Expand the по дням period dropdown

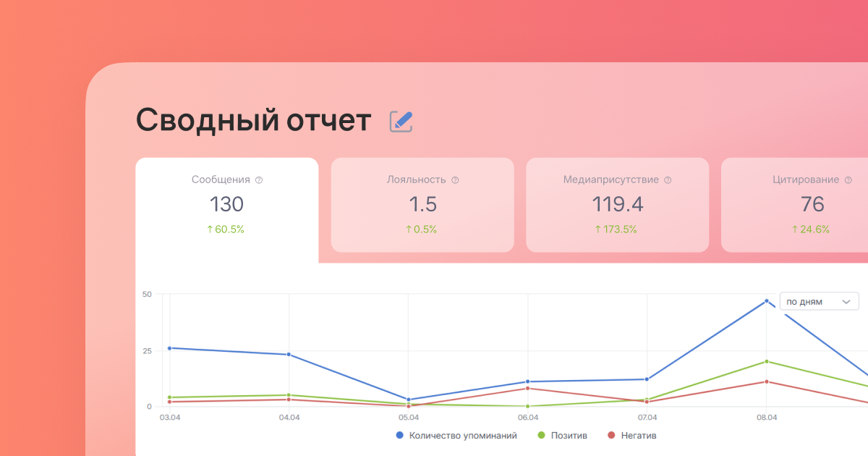[819, 301]
